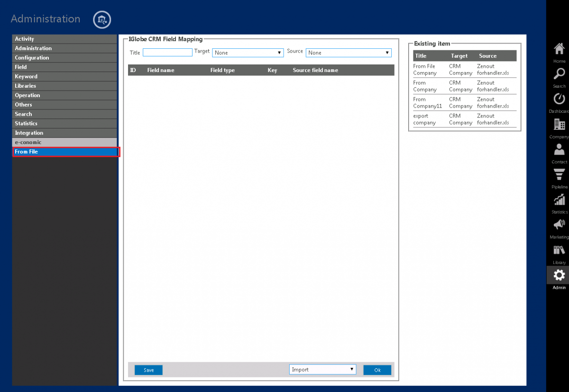Image resolution: width=569 pixels, height=392 pixels.
Task: Click the Admin gear icon
Action: click(x=559, y=275)
